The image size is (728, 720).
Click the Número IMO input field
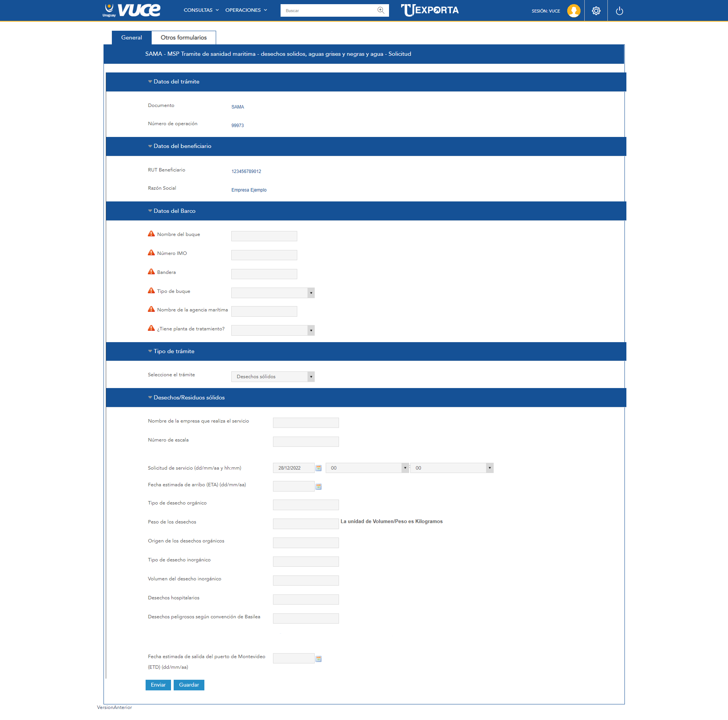tap(264, 255)
